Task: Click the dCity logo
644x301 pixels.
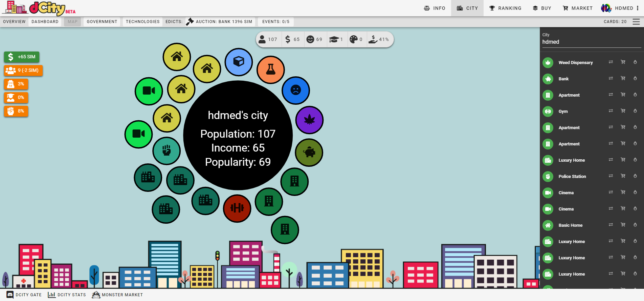Action: 39,8
